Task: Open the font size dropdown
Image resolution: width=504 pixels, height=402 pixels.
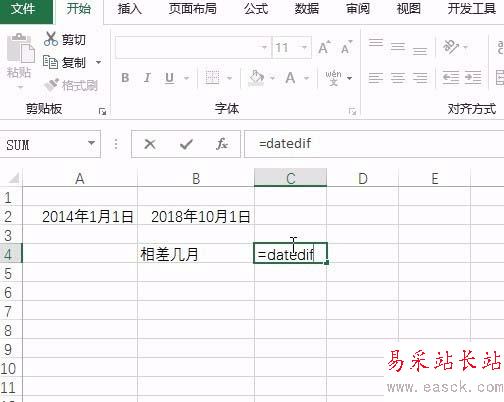Action: tap(304, 48)
